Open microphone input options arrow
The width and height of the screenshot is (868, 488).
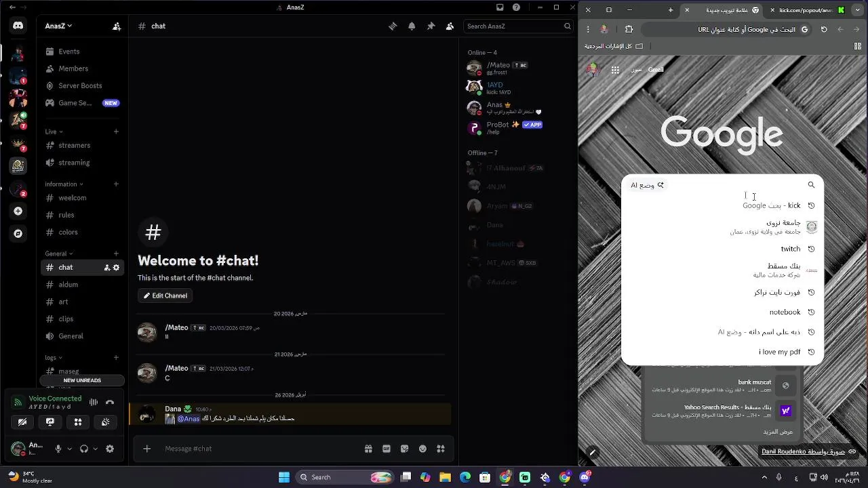(x=68, y=449)
